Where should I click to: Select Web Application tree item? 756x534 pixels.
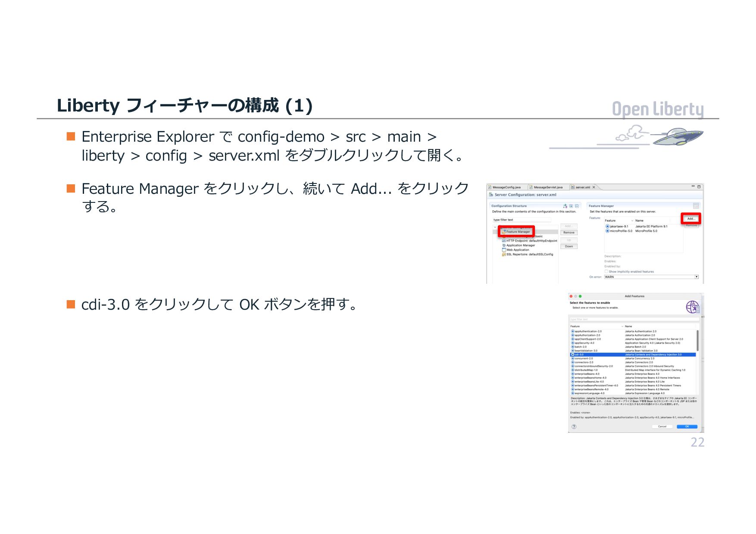pos(515,250)
